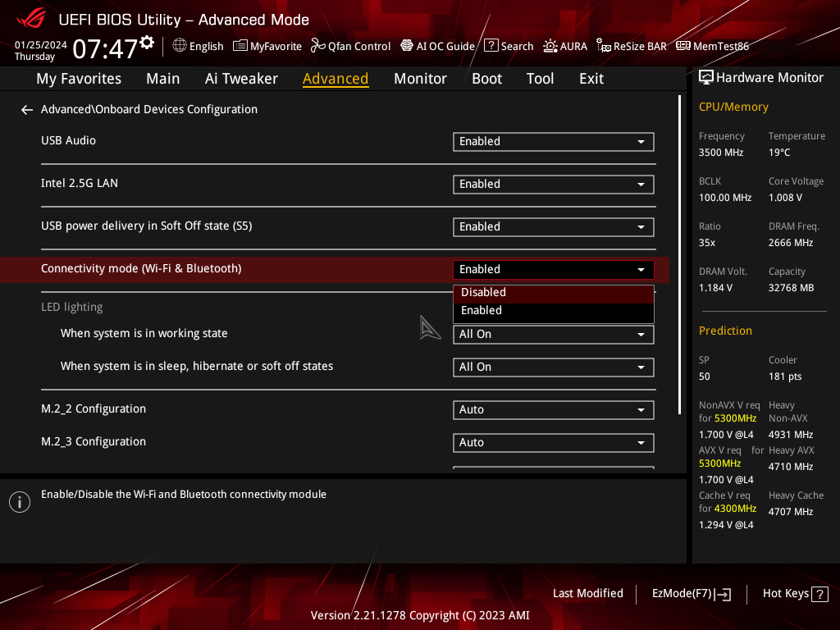Go back using the left arrow
Viewport: 840px width, 630px height.
tap(27, 109)
